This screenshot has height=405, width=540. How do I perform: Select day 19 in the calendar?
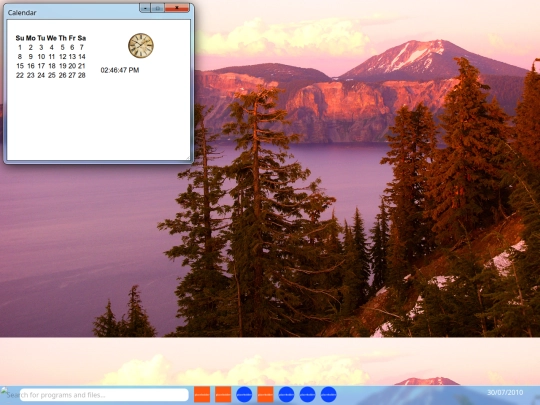[63, 66]
